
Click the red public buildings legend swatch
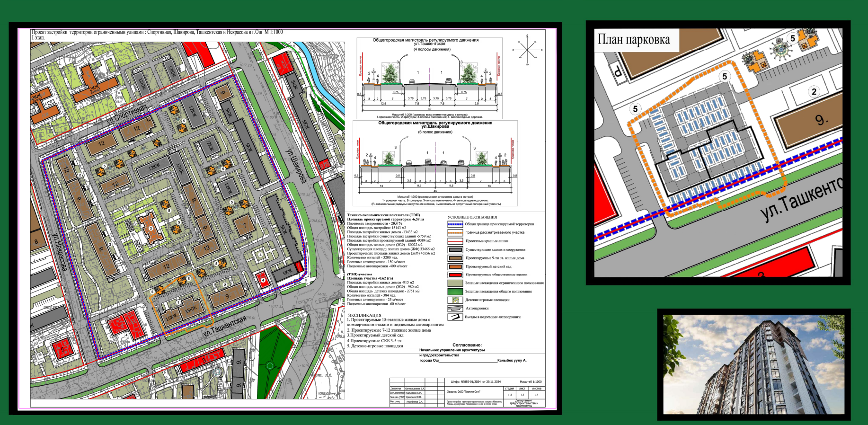pos(455,275)
